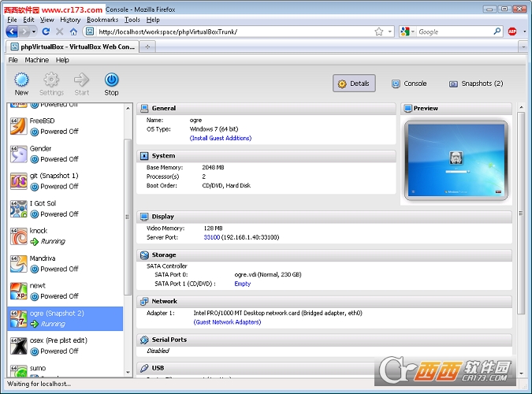Open the Snapshots (2) view

[476, 84]
